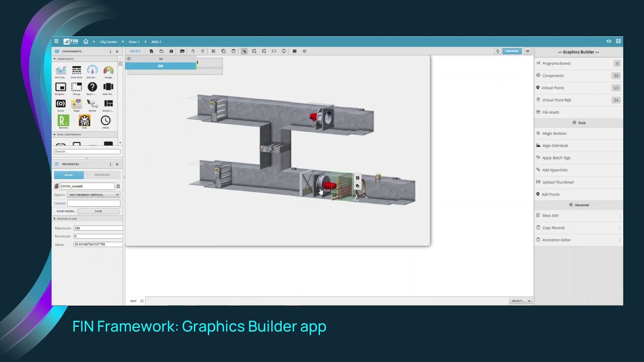
Task: Switch to the Basic properties tab
Action: pos(69,175)
